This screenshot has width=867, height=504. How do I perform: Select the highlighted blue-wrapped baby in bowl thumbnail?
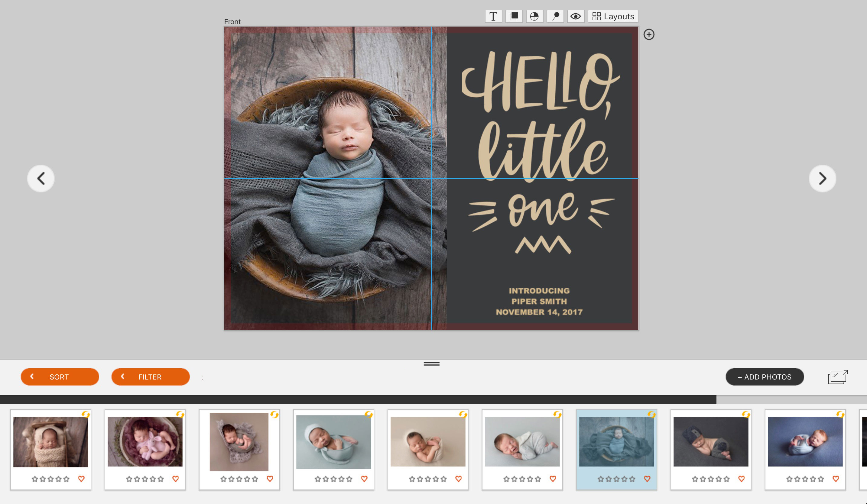(616, 442)
